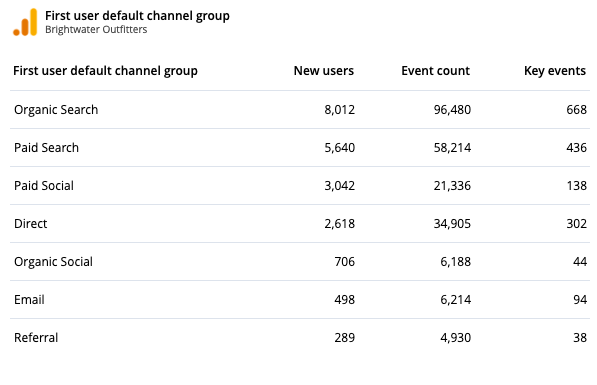
Task: Click the card title 'First user default channel group'
Action: tap(137, 16)
